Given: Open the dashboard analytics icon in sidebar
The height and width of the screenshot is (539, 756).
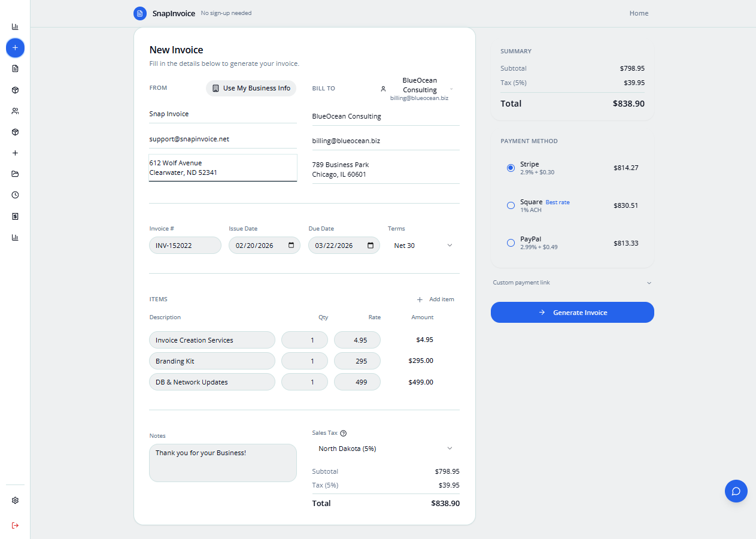Looking at the screenshot, I should 15,26.
